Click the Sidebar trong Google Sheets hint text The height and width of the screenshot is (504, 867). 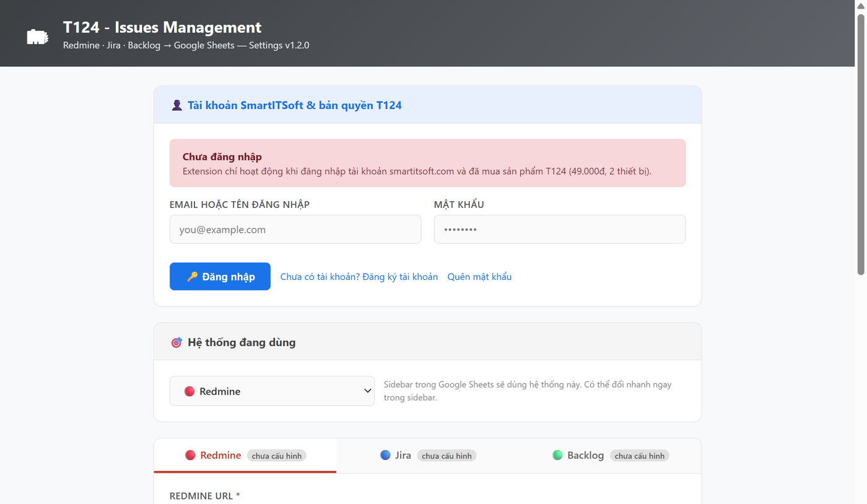[x=528, y=391]
